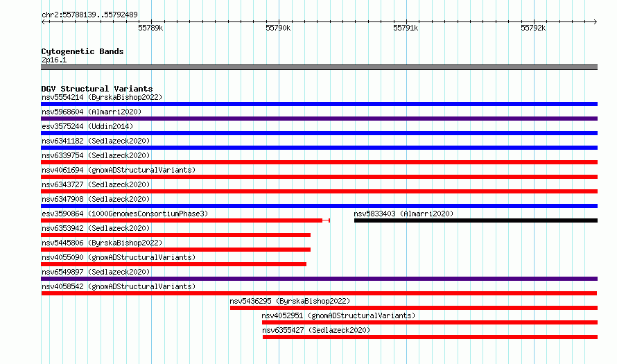Click the nsv4052951 (gnomADStructuralVariants) label
617x364 pixels.
click(x=338, y=315)
